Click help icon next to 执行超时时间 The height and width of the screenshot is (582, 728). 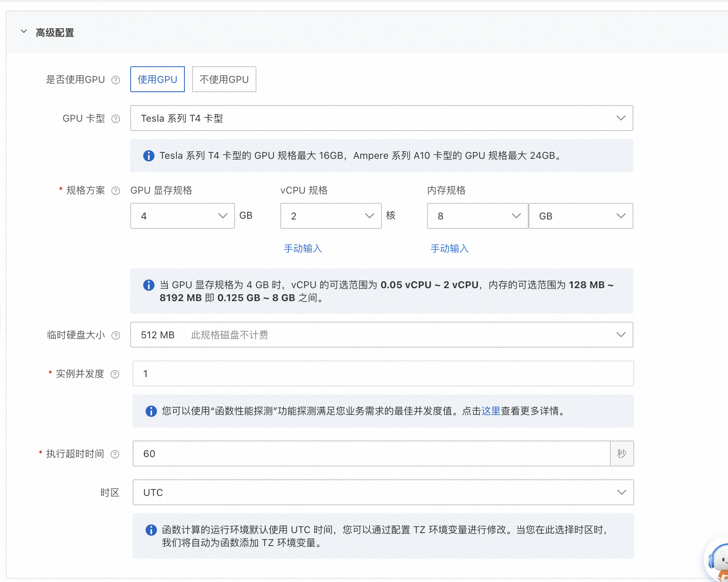point(115,454)
